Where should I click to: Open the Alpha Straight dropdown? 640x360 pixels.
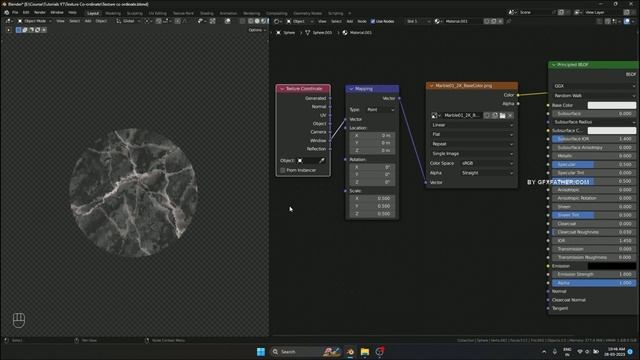(487, 173)
